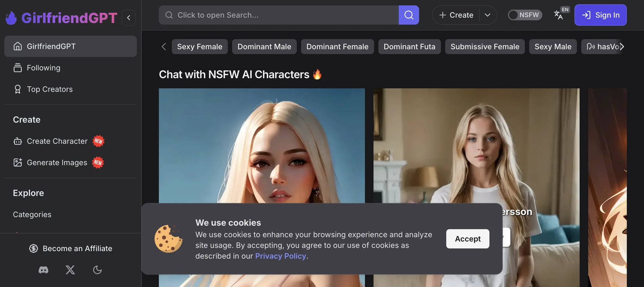Toggle dark mode moon icon
The height and width of the screenshot is (287, 644).
(x=97, y=270)
